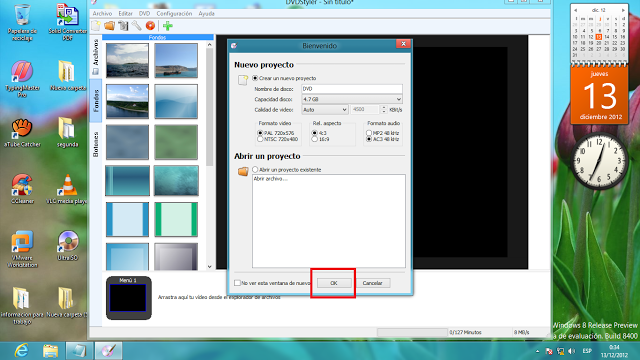Click folder icon beside Abrir un proyecto existente
Image resolution: width=640 pixels, height=360 pixels.
coord(243,171)
